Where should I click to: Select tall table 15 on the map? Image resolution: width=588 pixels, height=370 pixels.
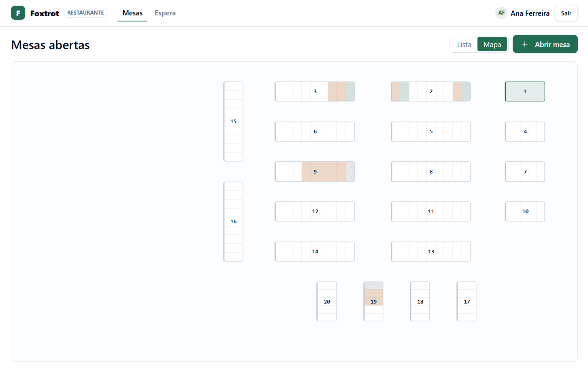tap(233, 122)
